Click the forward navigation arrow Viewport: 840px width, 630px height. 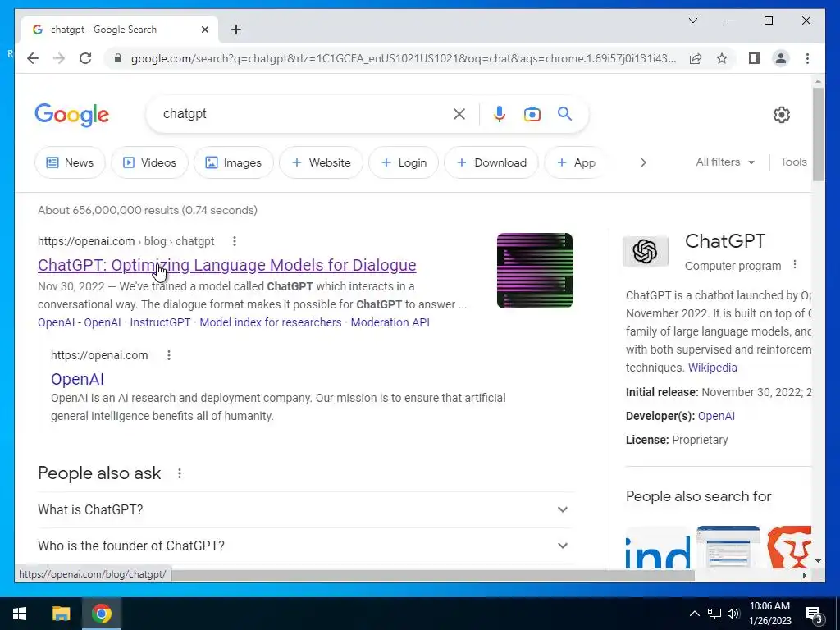pyautogui.click(x=59, y=58)
